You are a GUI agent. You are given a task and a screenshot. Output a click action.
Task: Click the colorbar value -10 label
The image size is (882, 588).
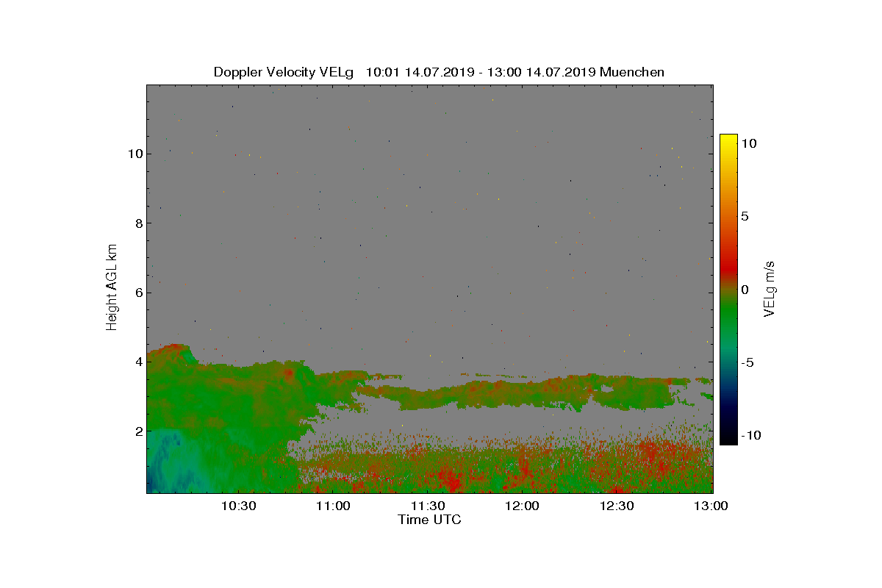pyautogui.click(x=750, y=435)
